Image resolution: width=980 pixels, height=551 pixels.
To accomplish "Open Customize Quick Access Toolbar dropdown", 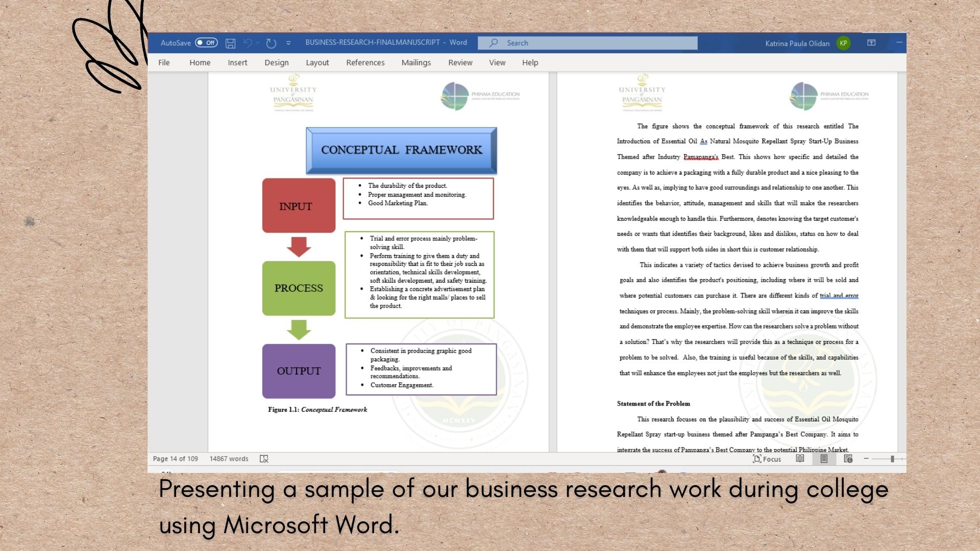I will pos(288,43).
